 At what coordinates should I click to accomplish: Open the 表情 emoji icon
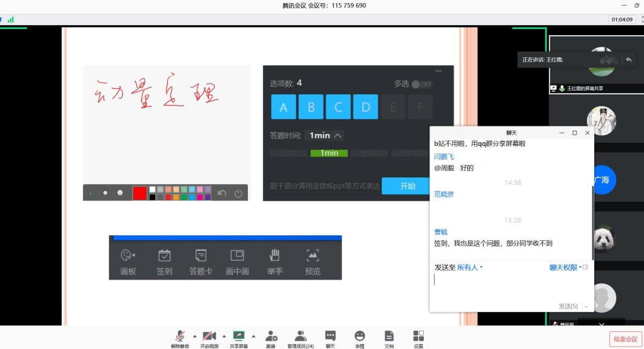(360, 336)
